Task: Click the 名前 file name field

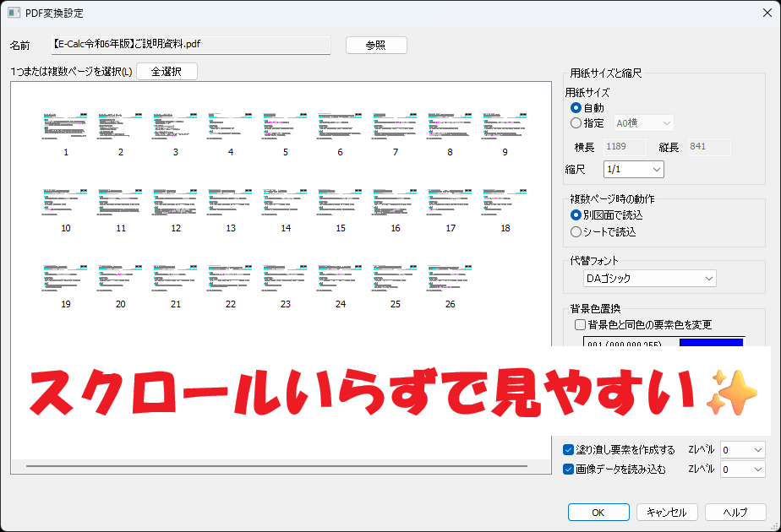Action: coord(191,45)
